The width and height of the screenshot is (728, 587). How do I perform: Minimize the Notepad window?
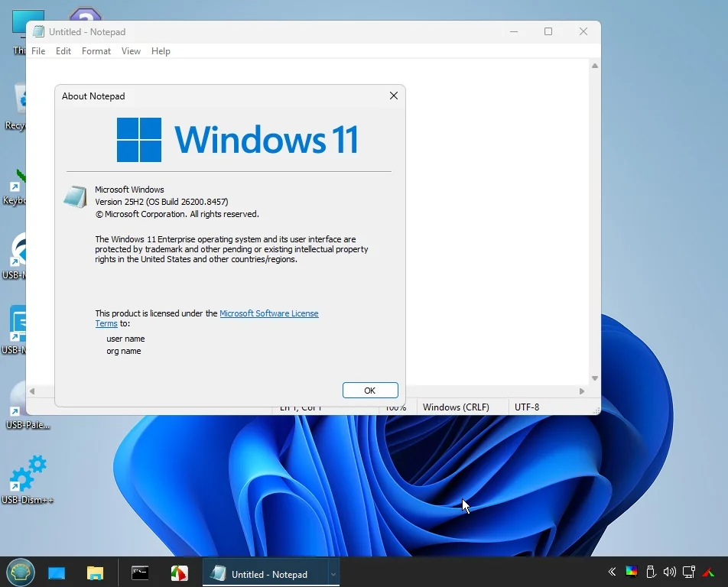point(514,31)
